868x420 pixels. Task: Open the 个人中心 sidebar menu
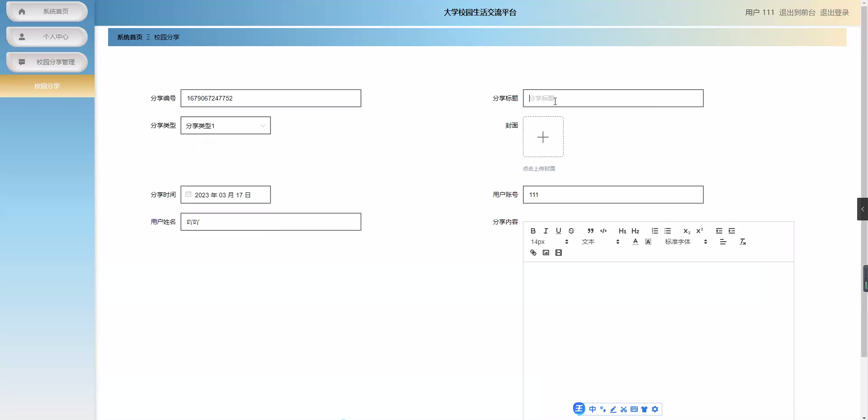coord(47,37)
